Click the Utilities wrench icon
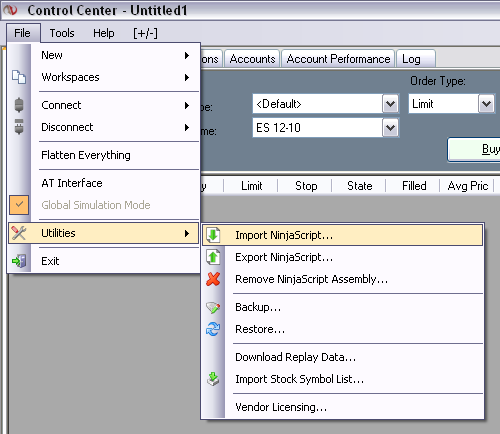Viewport: 500px width, 434px height. point(19,233)
